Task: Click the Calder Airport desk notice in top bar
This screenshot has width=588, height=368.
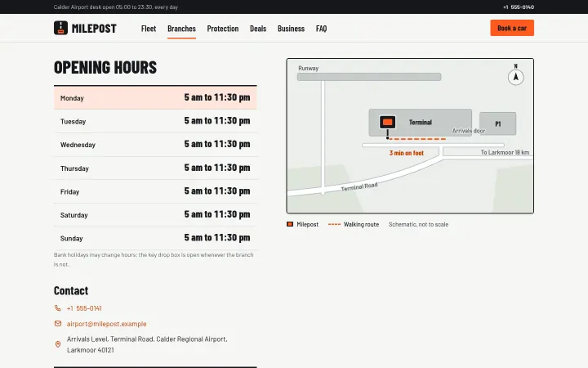Action: coord(116,7)
